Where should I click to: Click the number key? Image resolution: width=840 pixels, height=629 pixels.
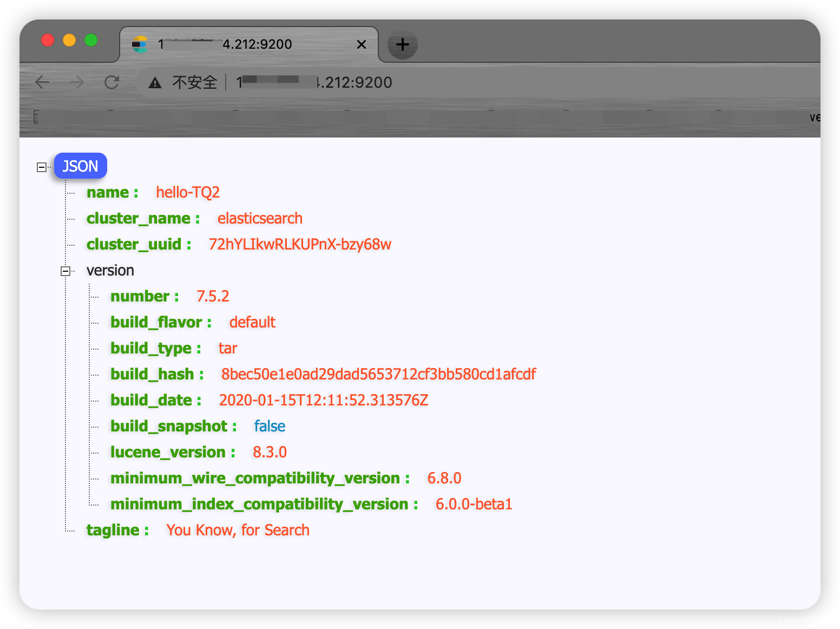click(x=145, y=296)
